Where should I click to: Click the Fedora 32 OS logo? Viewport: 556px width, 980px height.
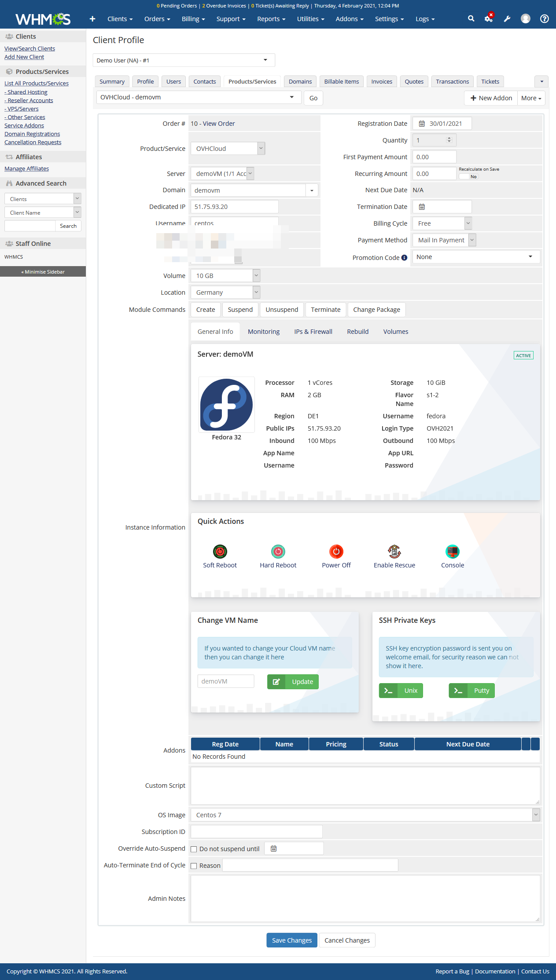tap(227, 405)
